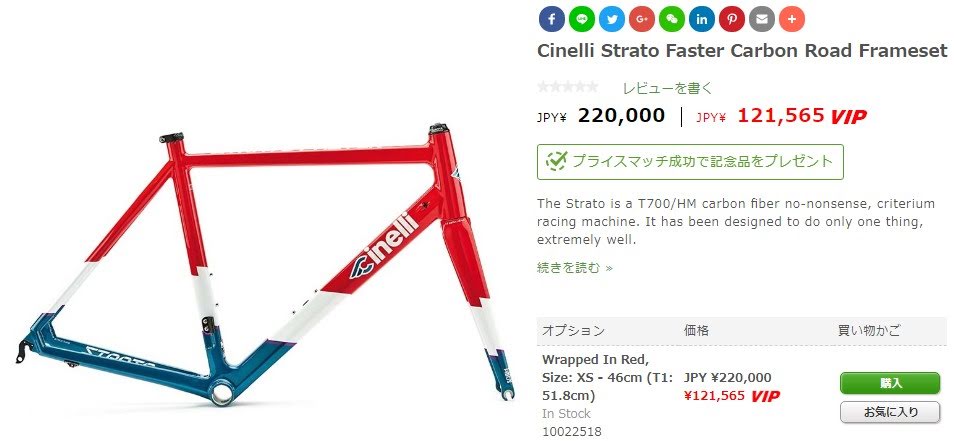954x441 pixels.
Task: Click the rating stars
Action: click(x=568, y=88)
